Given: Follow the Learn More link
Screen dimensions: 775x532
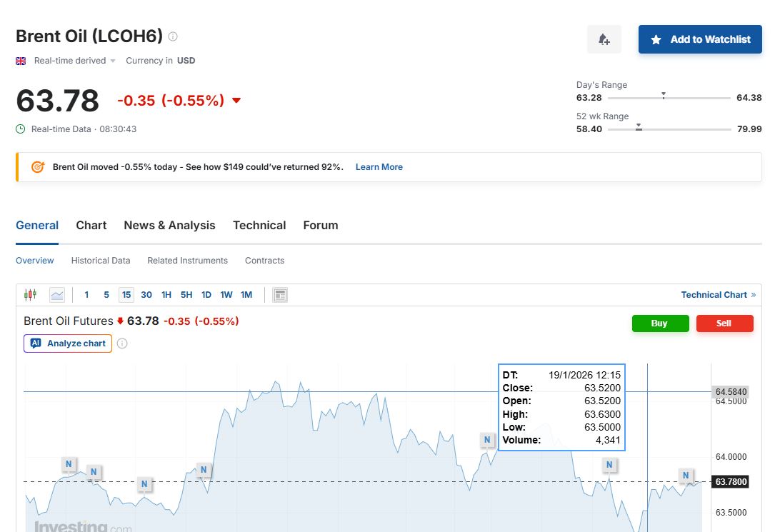Looking at the screenshot, I should pos(379,167).
